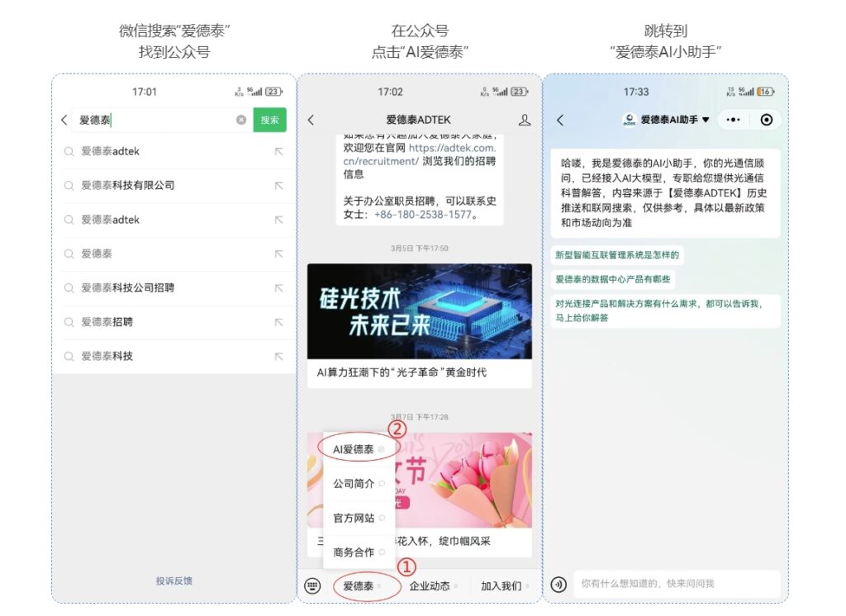This screenshot has height=616, width=846.
Task: Choose 公司简介 in the popup menu
Action: (354, 484)
